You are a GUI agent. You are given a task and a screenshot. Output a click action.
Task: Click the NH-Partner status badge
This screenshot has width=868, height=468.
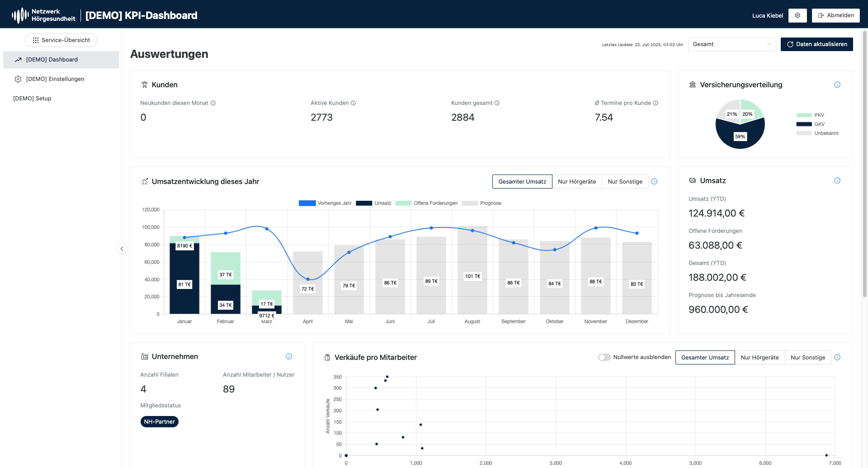[x=159, y=421]
